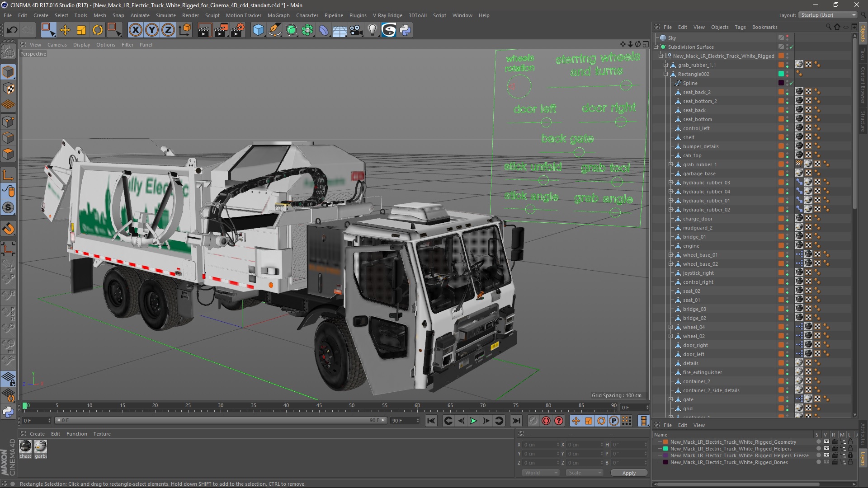The width and height of the screenshot is (868, 488).
Task: Select the Move tool
Action: coord(65,30)
